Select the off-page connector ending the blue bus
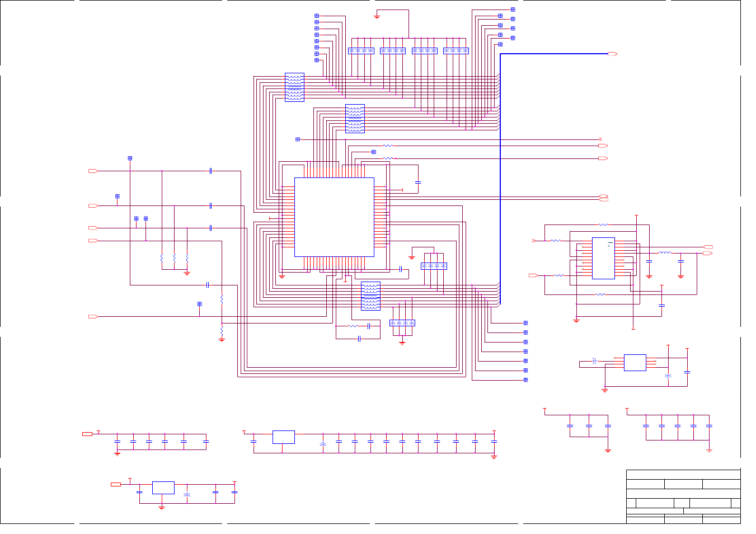756x534 pixels. (612, 54)
